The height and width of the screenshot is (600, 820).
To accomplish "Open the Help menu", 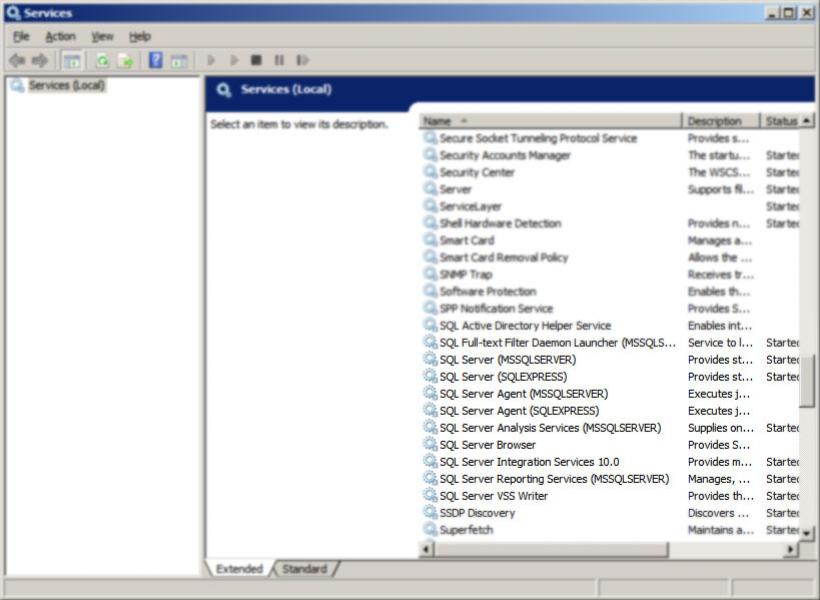I will 140,36.
